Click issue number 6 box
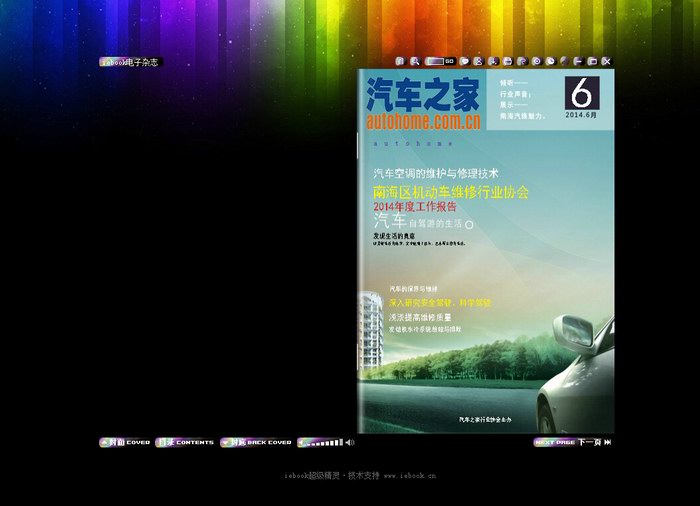 (582, 93)
